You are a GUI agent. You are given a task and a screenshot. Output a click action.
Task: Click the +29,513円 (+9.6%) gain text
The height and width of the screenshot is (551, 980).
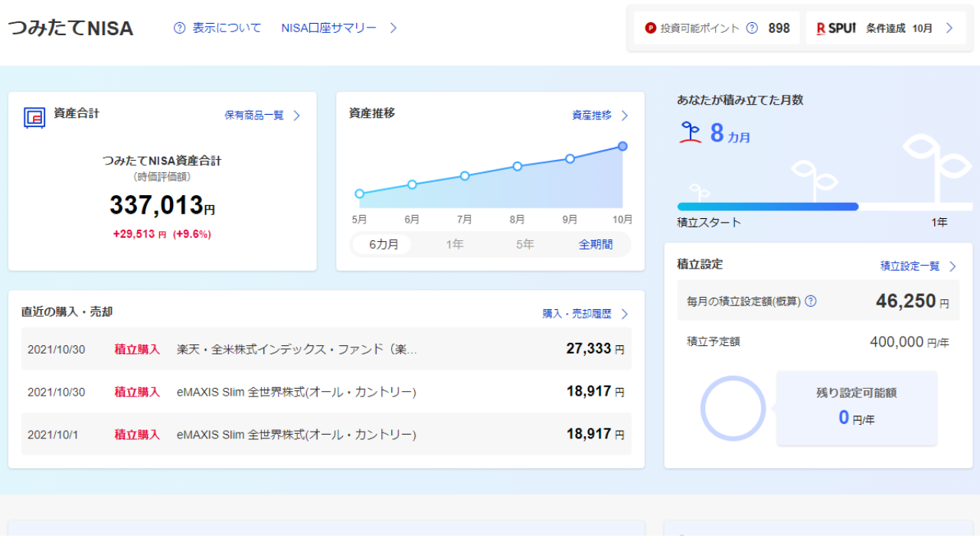click(162, 234)
